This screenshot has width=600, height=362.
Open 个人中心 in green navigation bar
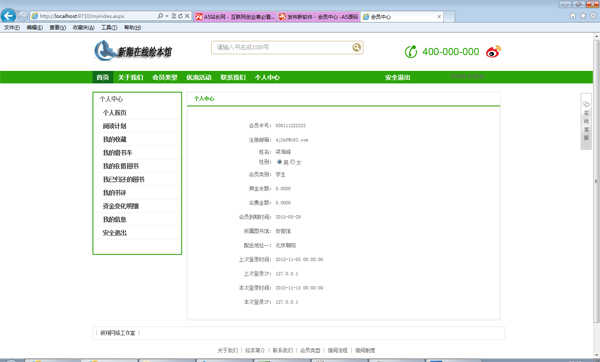pyautogui.click(x=267, y=77)
